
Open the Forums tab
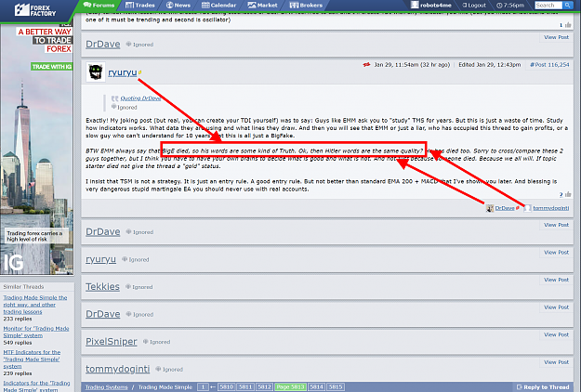[x=99, y=6]
